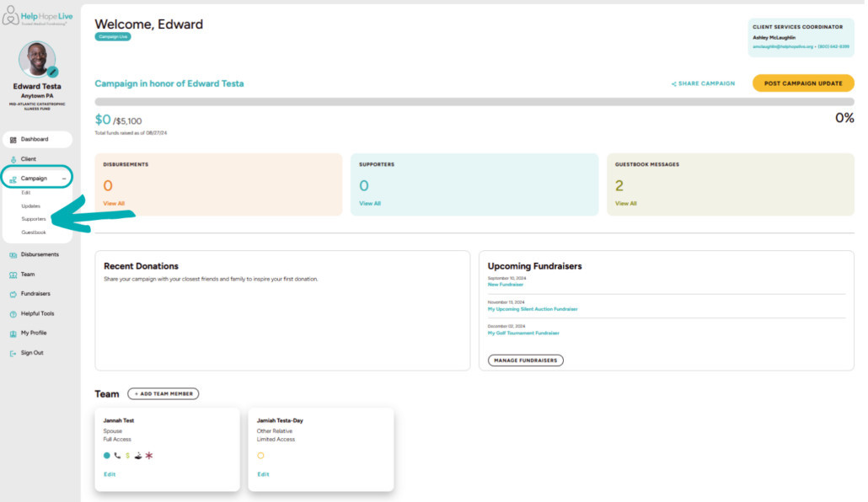Screen dimensions: 868x502
Task: Click Share Campaign link
Action: click(x=703, y=83)
